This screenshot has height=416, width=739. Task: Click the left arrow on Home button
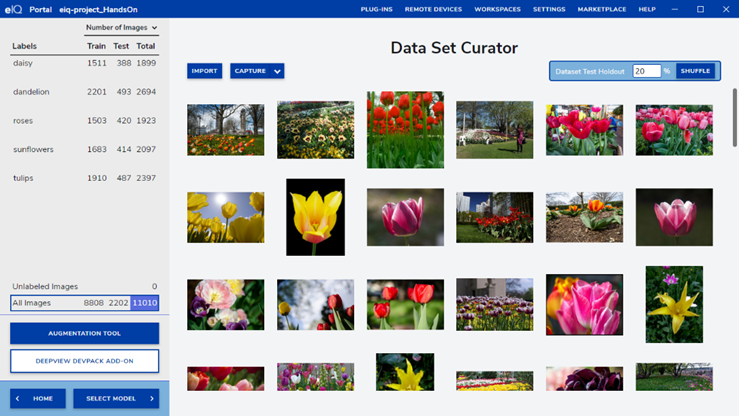(x=18, y=398)
